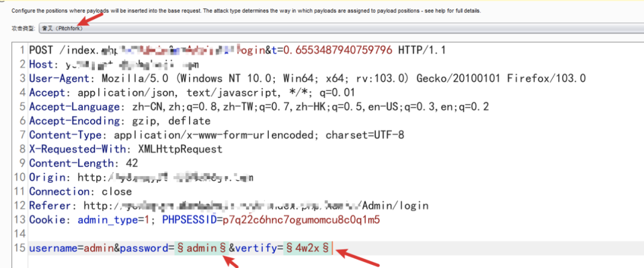This screenshot has height=268, width=644.
Task: Click charset=UTF-8 in the Content-Type line
Action: point(366,135)
